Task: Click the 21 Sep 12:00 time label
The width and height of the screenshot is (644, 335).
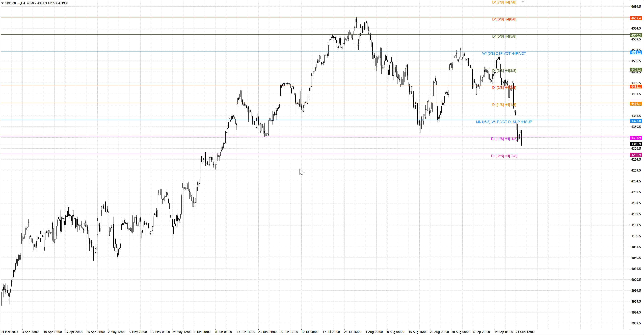Action: (x=525, y=332)
